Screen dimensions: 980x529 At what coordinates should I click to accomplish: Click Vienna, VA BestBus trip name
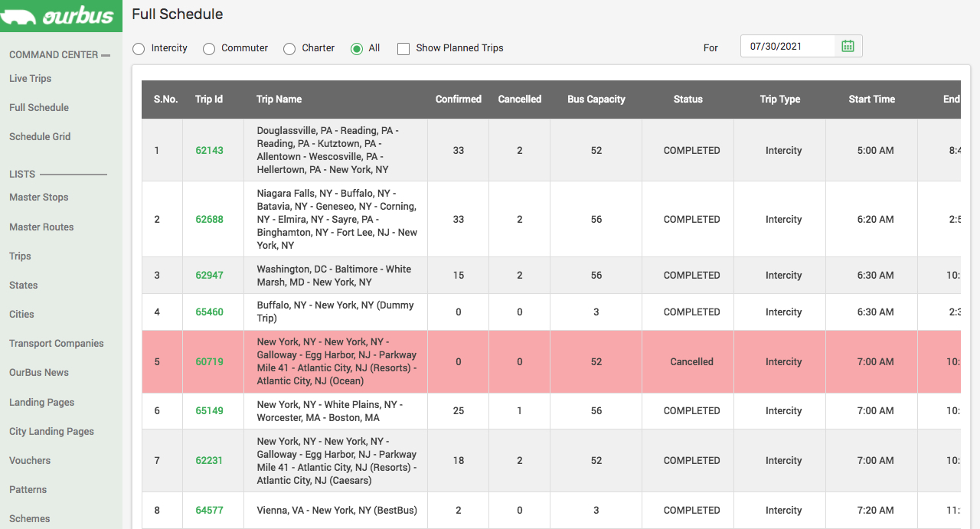click(337, 510)
